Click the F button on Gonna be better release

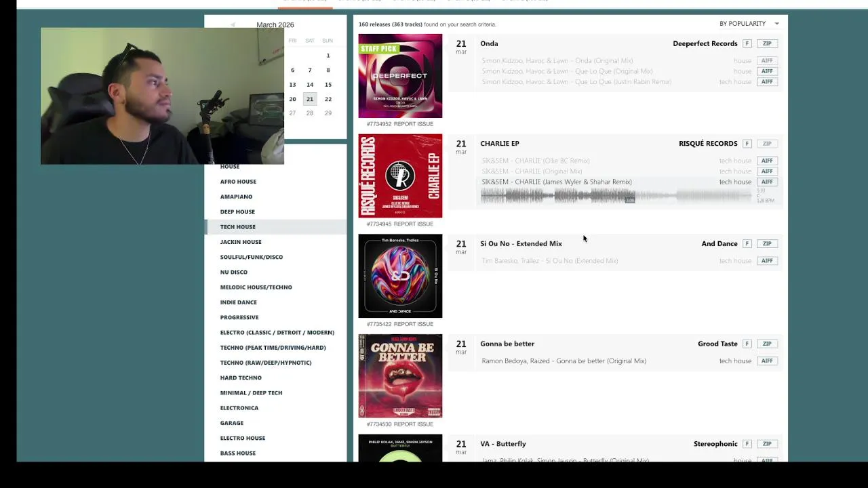click(x=747, y=344)
